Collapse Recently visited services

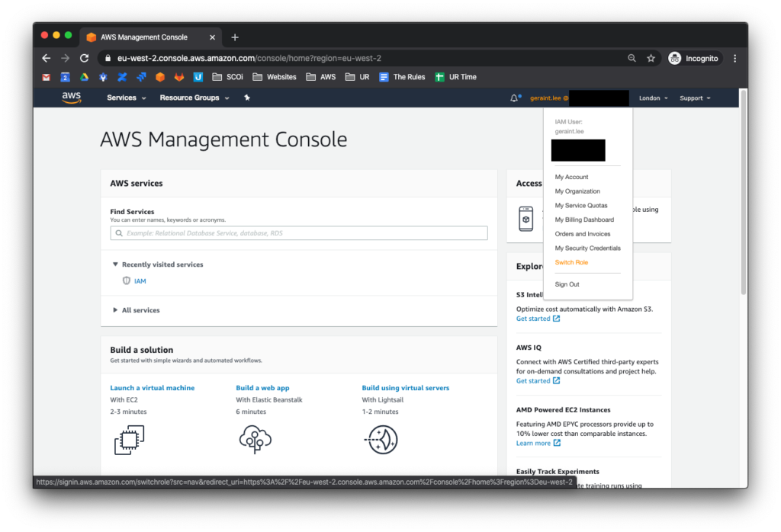158,264
